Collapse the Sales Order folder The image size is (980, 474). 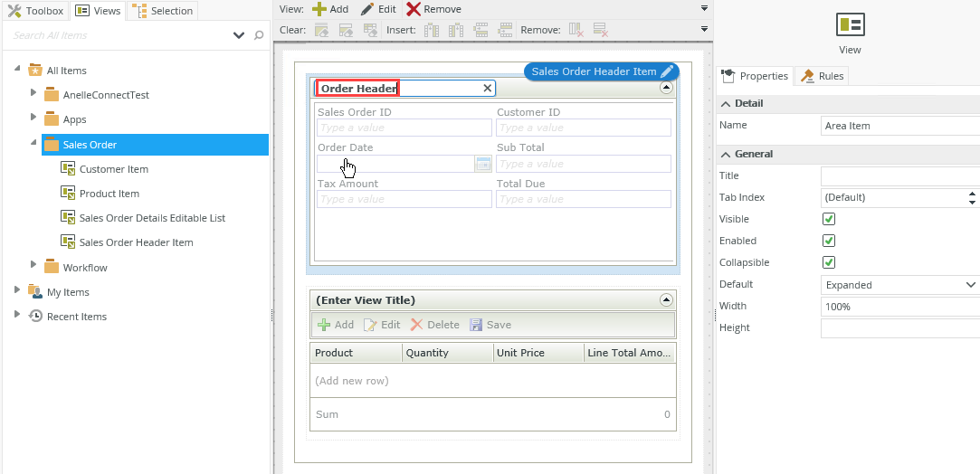coord(33,144)
